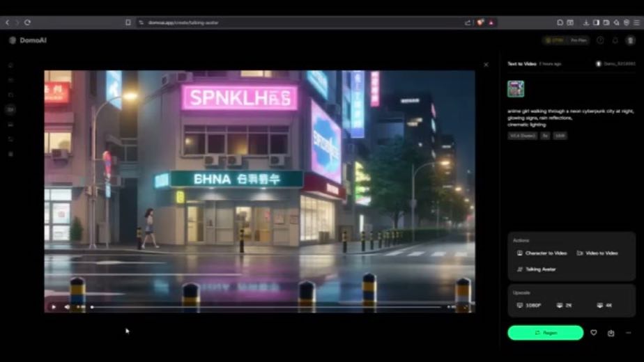Download the video using download icon
644x362 pixels.
[611, 333]
